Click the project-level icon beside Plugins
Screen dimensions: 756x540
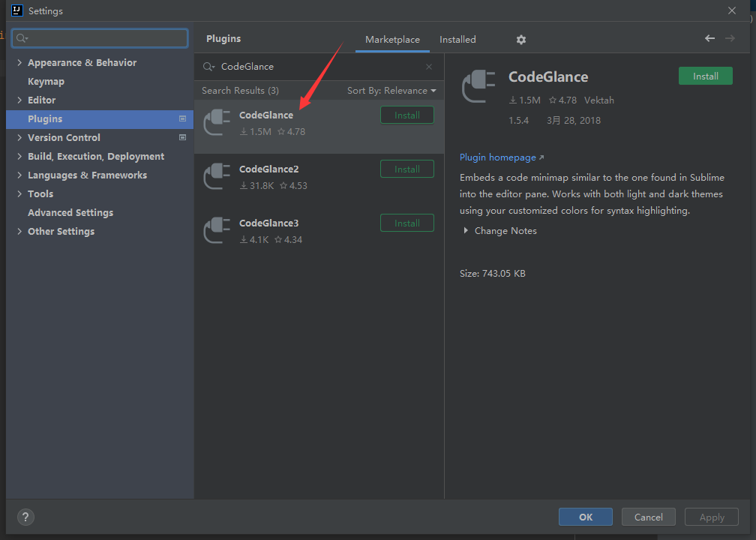click(183, 118)
